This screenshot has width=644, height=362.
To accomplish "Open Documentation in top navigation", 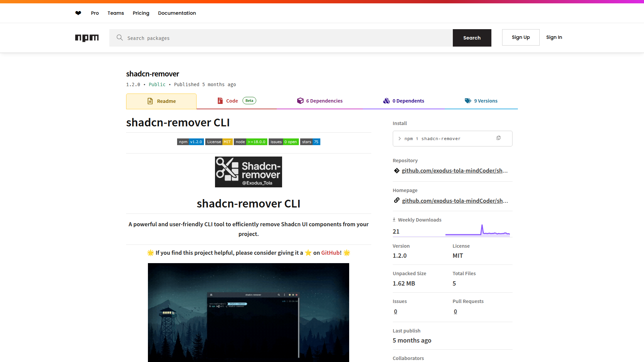I will 177,13.
